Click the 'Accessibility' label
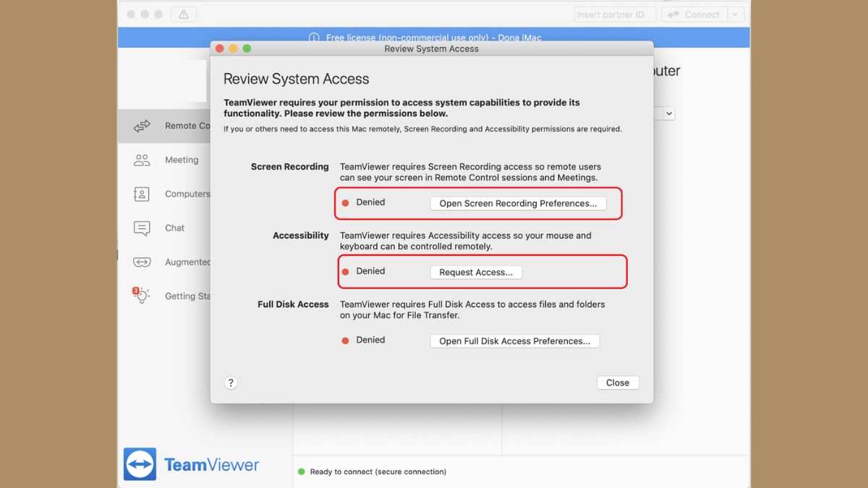The image size is (868, 488). point(301,236)
